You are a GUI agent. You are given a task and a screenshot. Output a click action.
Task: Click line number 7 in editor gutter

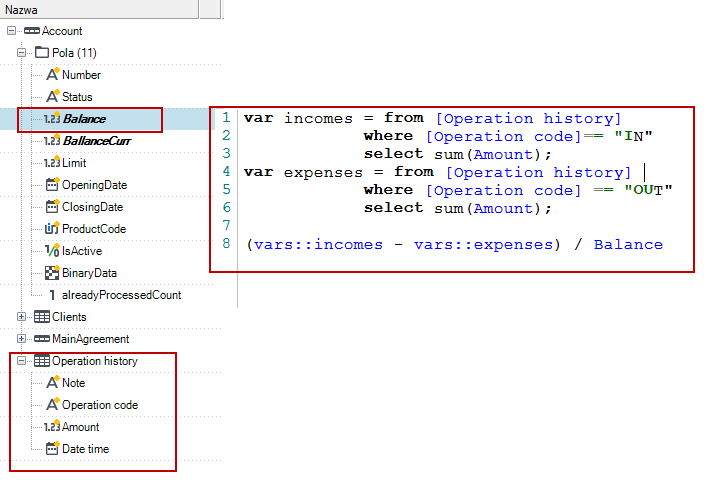[x=226, y=225]
